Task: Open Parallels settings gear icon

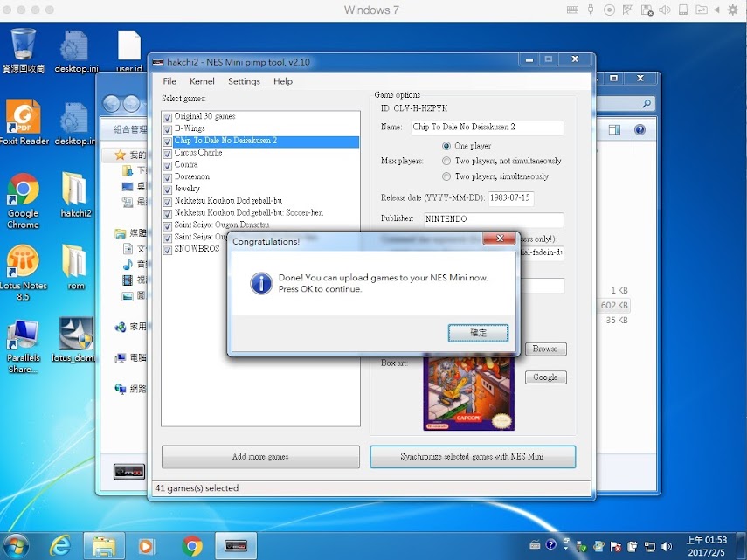Action: 733,10
